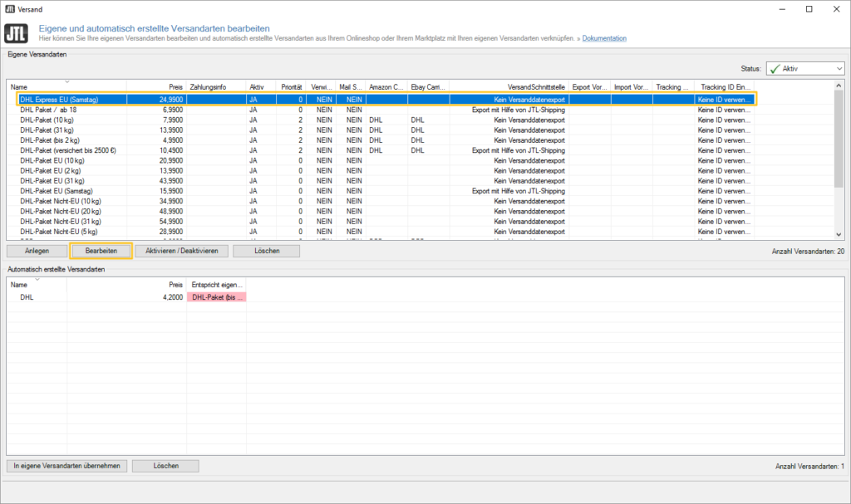
Task: Sort list by Preis column header
Action: point(156,86)
